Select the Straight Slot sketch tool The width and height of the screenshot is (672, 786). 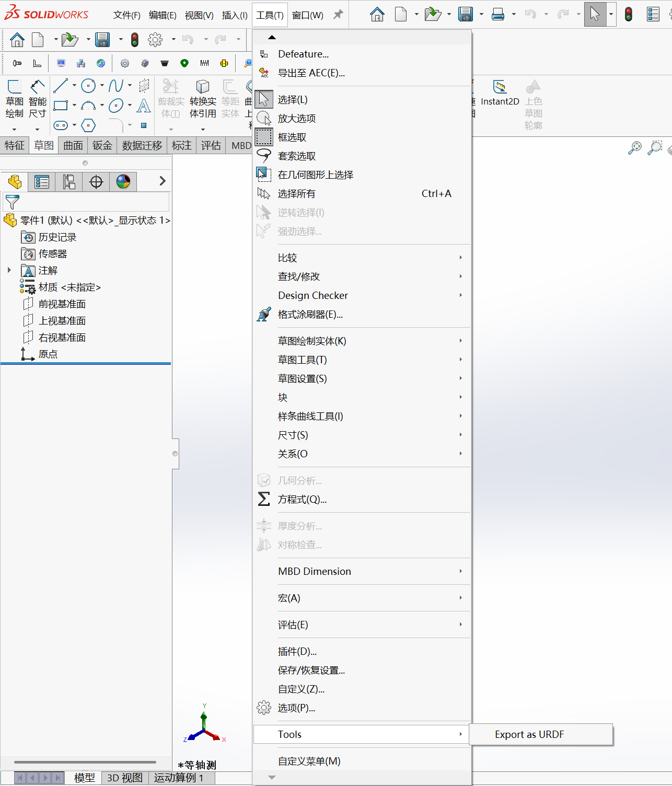61,125
